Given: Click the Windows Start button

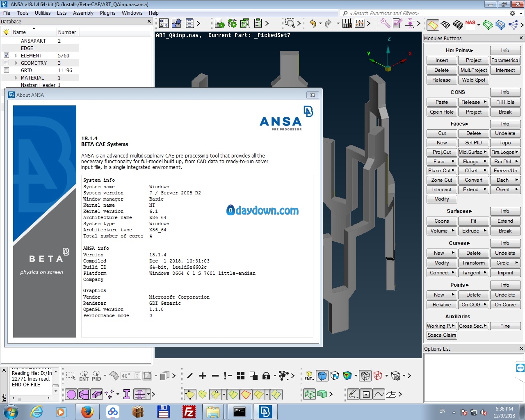Looking at the screenshot, I should point(11,412).
